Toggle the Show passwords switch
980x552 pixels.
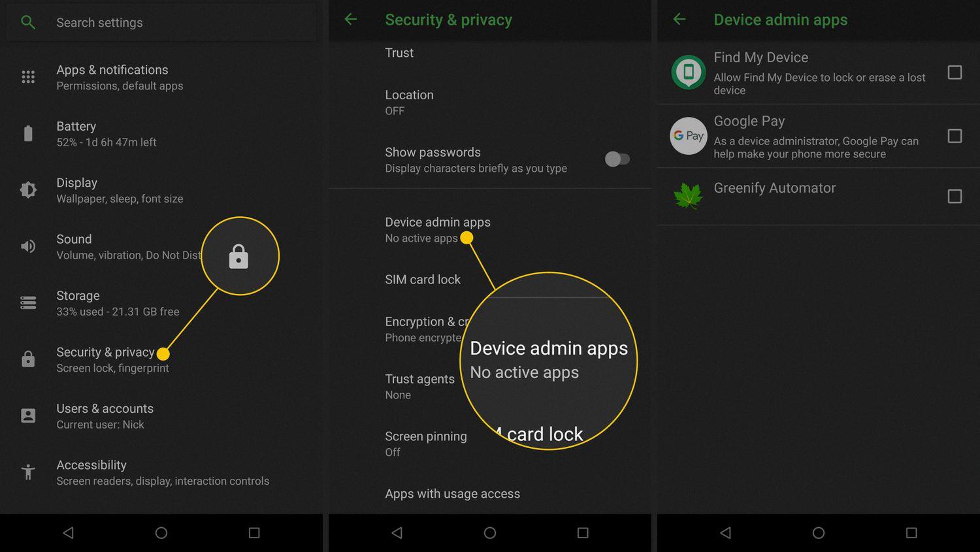(617, 159)
